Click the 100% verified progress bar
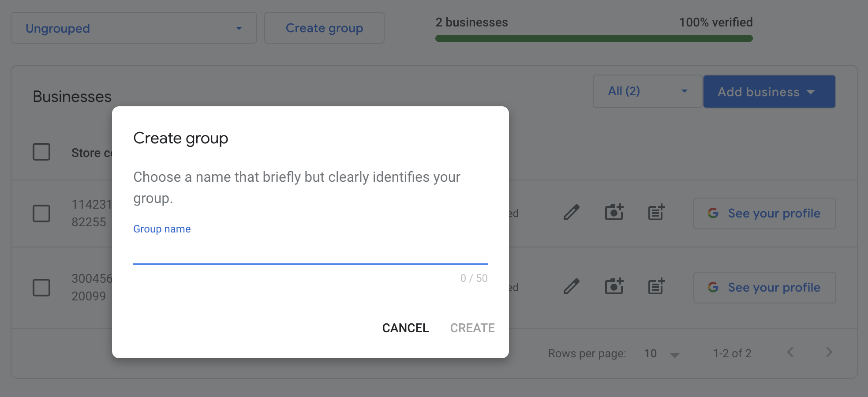Screen dimensions: 868x397 tap(593, 38)
